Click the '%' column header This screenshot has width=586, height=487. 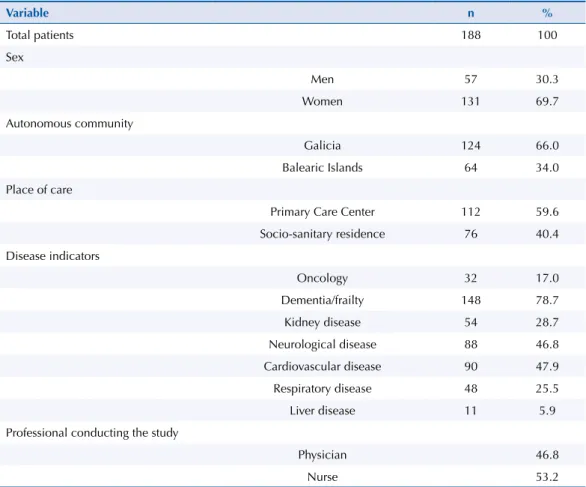click(547, 13)
